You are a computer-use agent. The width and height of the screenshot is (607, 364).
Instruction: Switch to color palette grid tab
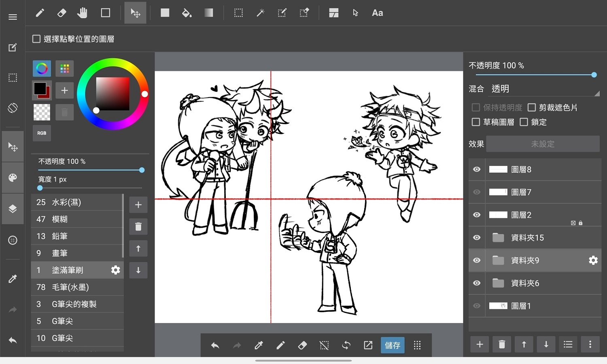pos(64,69)
